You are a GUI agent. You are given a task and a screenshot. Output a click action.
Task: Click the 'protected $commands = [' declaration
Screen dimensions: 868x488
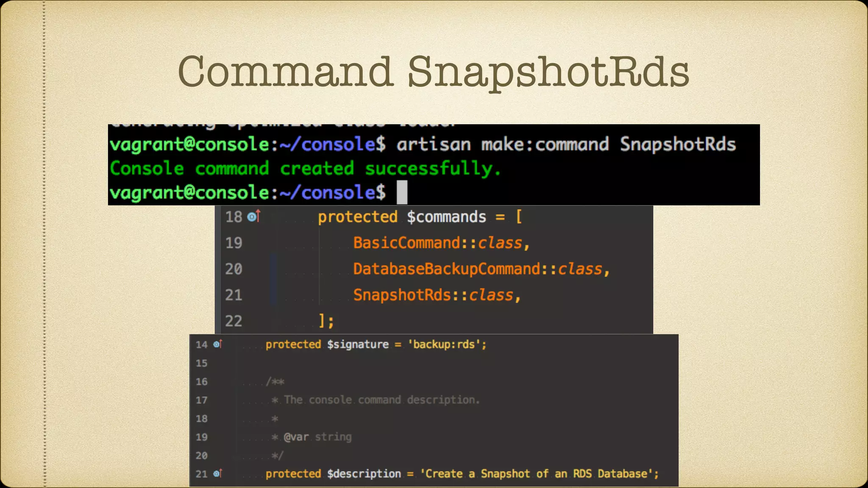pos(420,217)
